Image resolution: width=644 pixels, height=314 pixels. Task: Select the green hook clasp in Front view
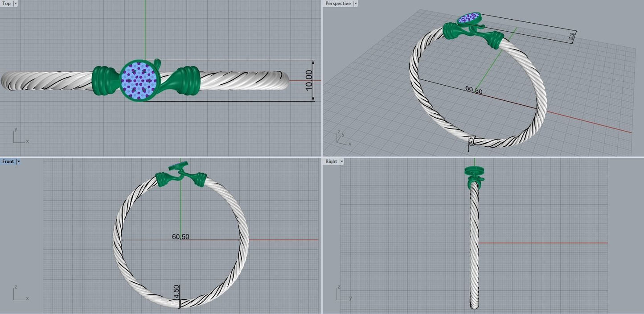click(180, 175)
